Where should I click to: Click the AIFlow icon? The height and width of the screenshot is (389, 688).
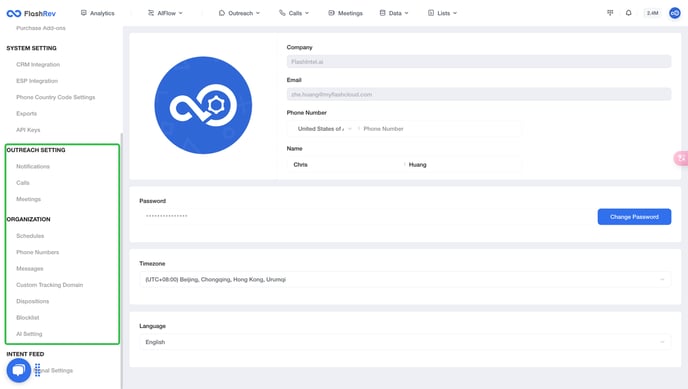(151, 13)
